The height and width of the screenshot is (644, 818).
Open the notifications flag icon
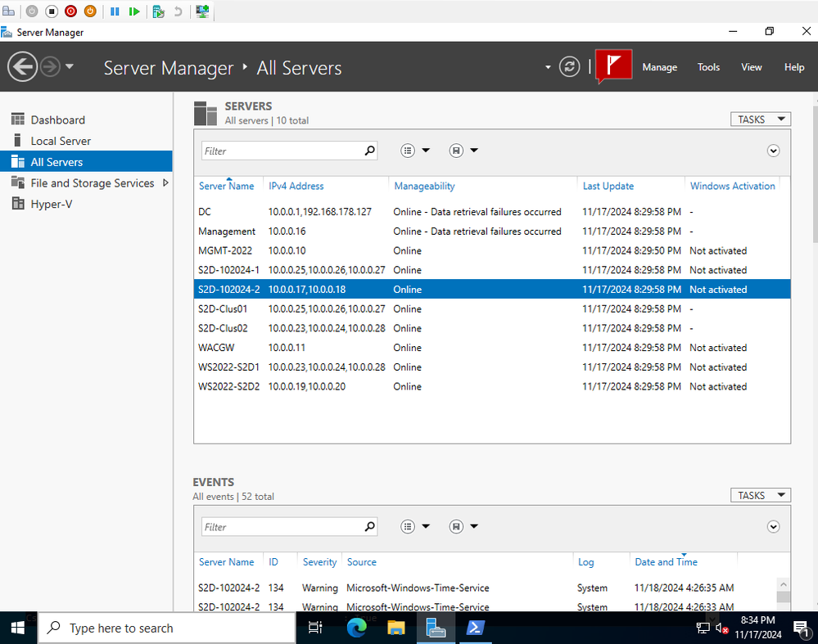[613, 65]
